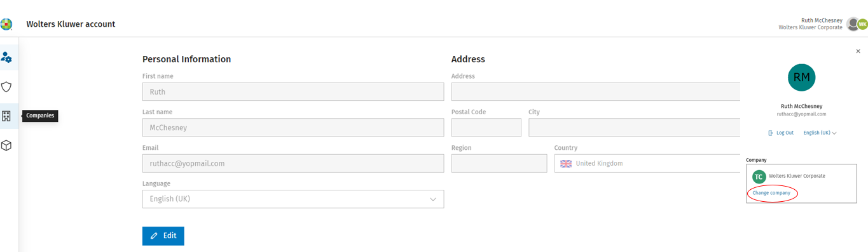Open the Companies building icon in sidebar
Screen dimensions: 868x252
pyautogui.click(x=6, y=116)
